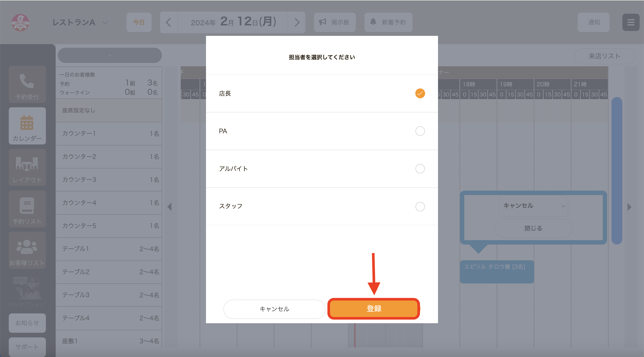
Task: Open the hamburger menu icon
Action: click(631, 22)
